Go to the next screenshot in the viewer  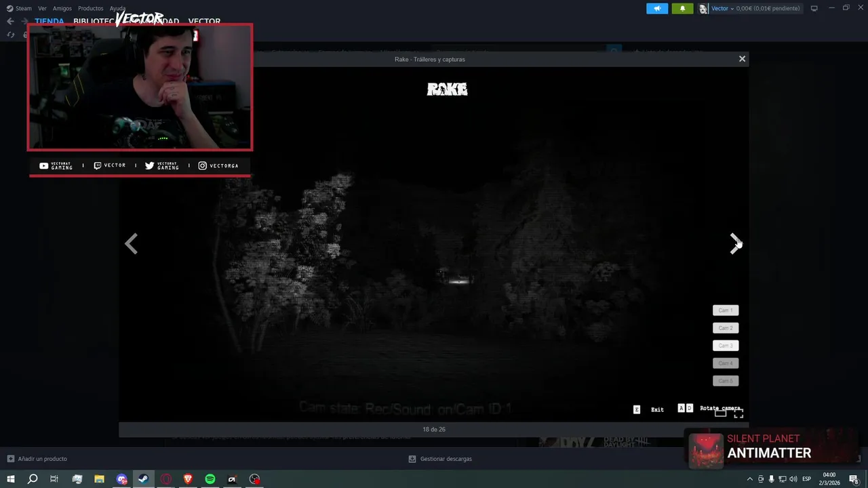tap(735, 243)
